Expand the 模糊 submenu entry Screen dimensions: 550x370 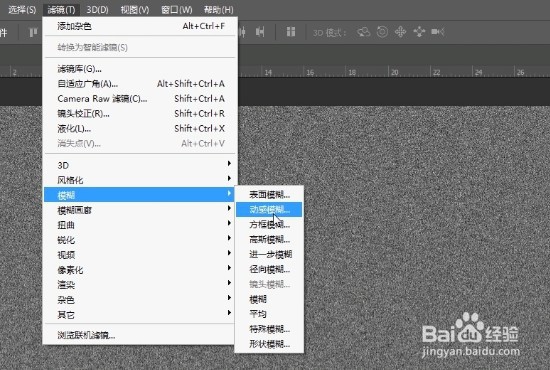pos(139,195)
